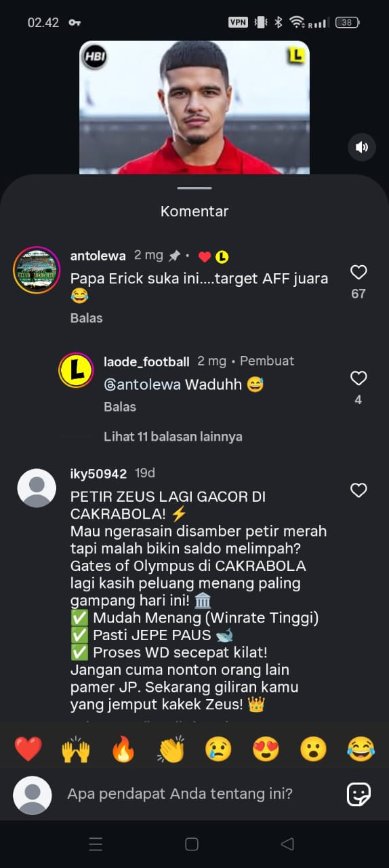
Task: Like iky50942's spam comment
Action: point(359,490)
